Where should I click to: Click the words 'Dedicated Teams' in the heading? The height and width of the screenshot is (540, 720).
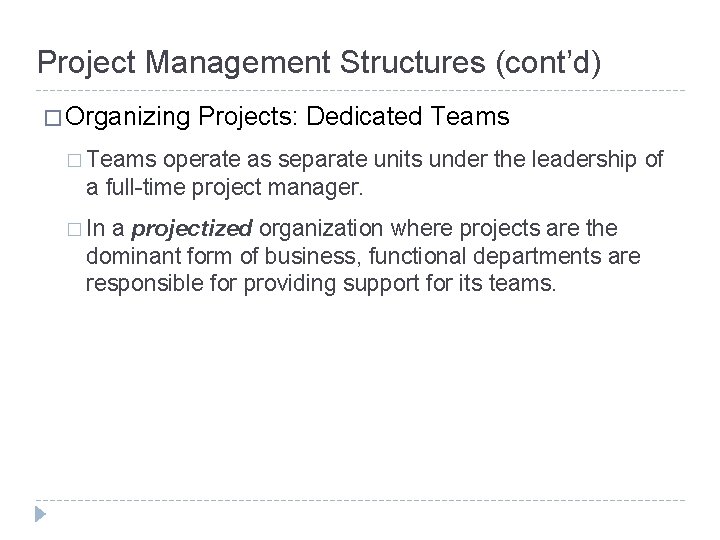(408, 116)
